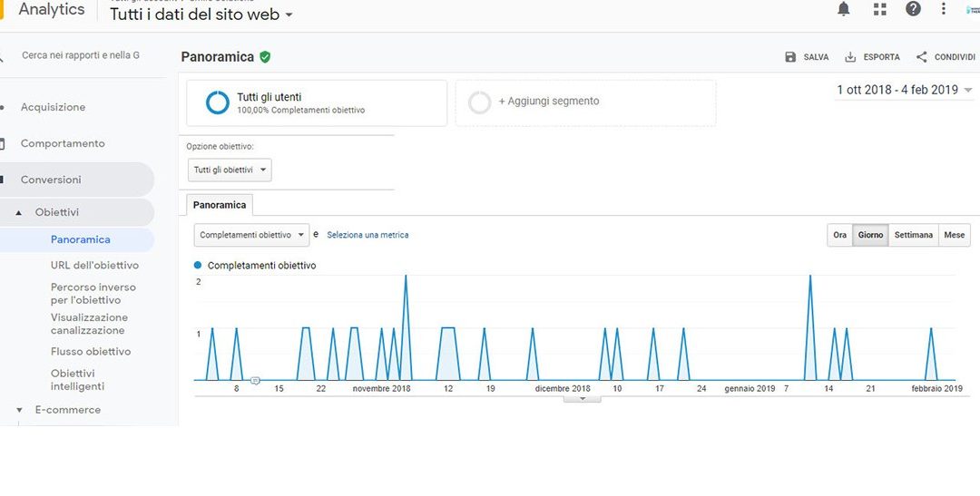Click the Tutti gli utenti segment circle
Screen dimensions: 980x496
pos(218,102)
